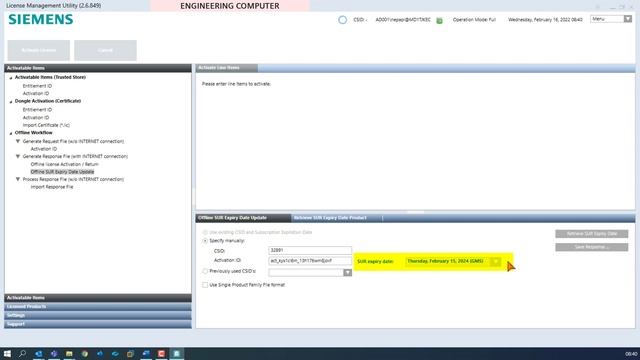
Task: Click into the Activation ID input field
Action: click(310, 260)
